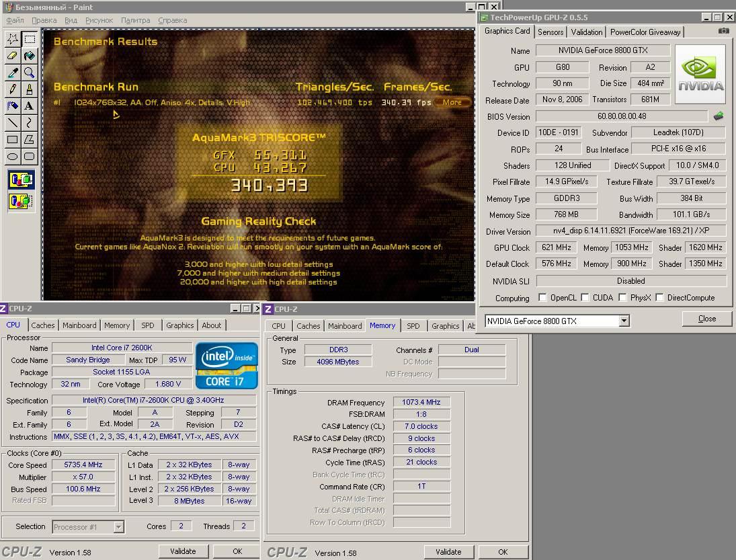Choose the Eraser tool in Paint
The width and height of the screenshot is (736, 560).
click(13, 56)
